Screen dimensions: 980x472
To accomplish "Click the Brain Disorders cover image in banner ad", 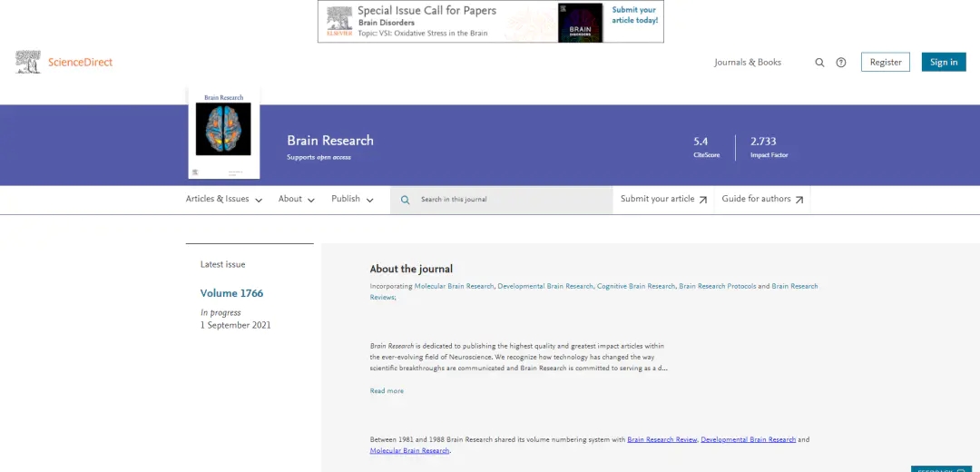I will coord(580,23).
